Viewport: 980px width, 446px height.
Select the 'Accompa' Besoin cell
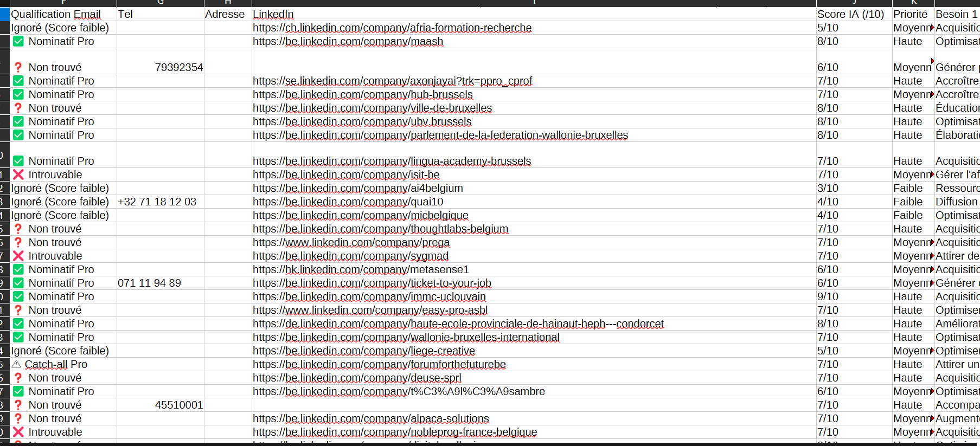[x=957, y=405]
